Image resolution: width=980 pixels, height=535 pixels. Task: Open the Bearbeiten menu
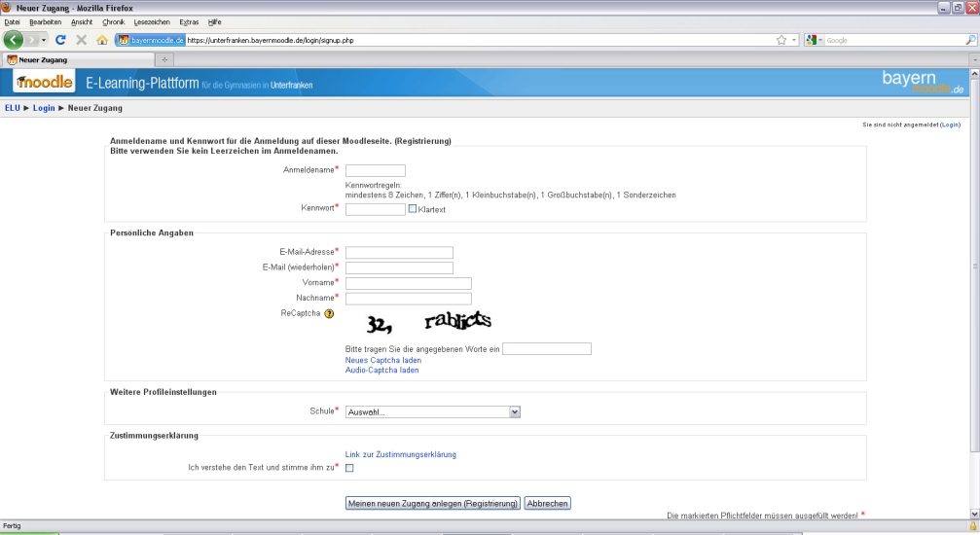pos(45,21)
